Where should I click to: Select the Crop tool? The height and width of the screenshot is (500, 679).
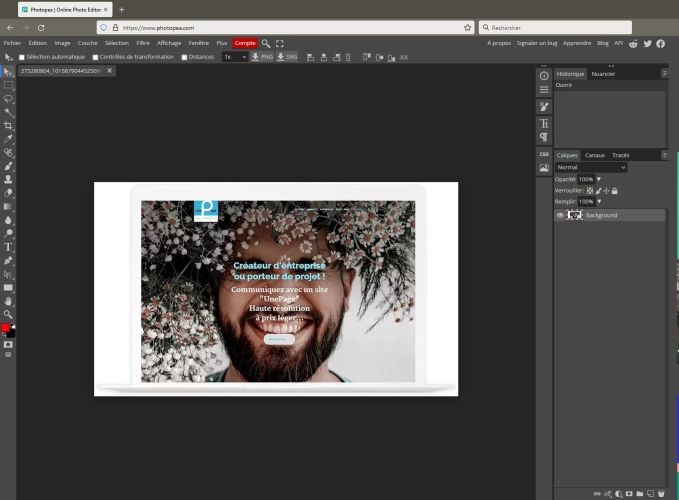tap(8, 126)
